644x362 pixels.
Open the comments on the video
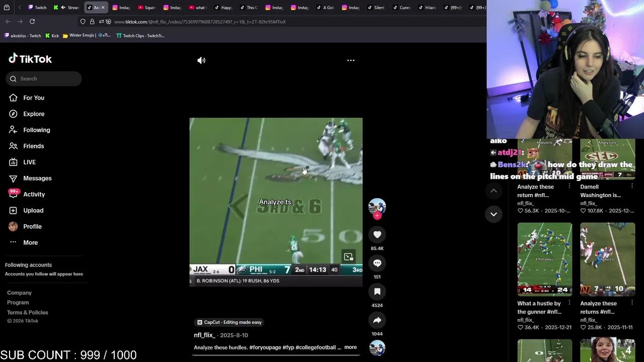coord(377,263)
